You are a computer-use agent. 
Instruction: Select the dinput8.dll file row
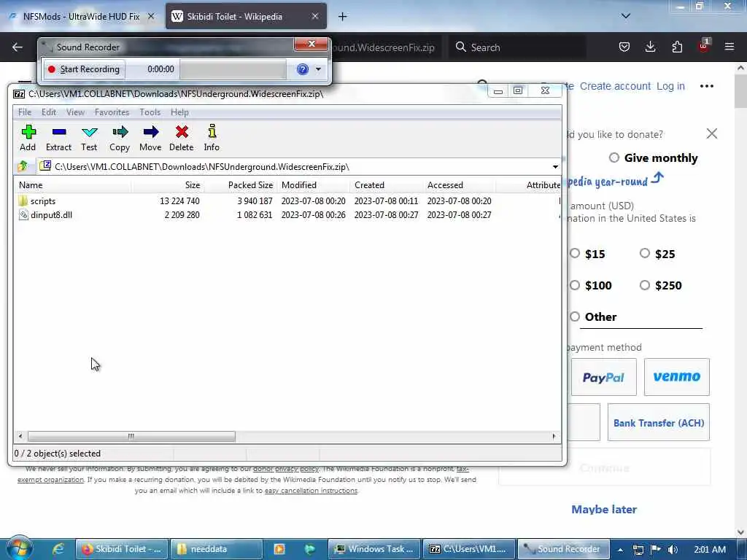click(287, 215)
